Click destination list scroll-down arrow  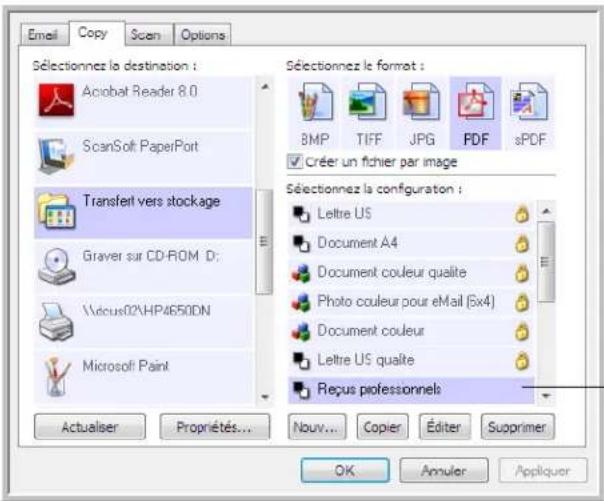tap(265, 397)
